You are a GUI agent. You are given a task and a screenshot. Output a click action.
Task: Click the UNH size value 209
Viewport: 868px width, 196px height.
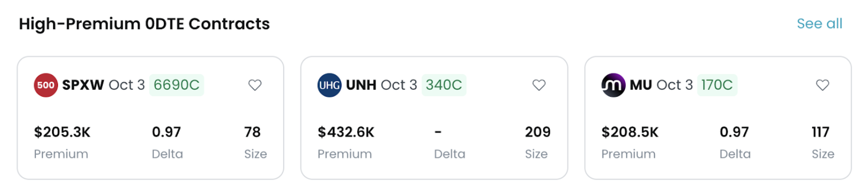coord(538,132)
